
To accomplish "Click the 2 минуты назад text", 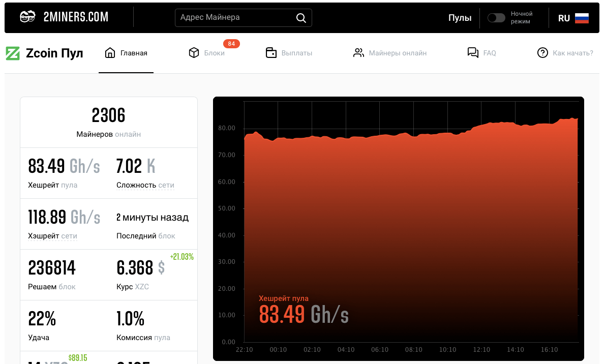I will coord(153,217).
